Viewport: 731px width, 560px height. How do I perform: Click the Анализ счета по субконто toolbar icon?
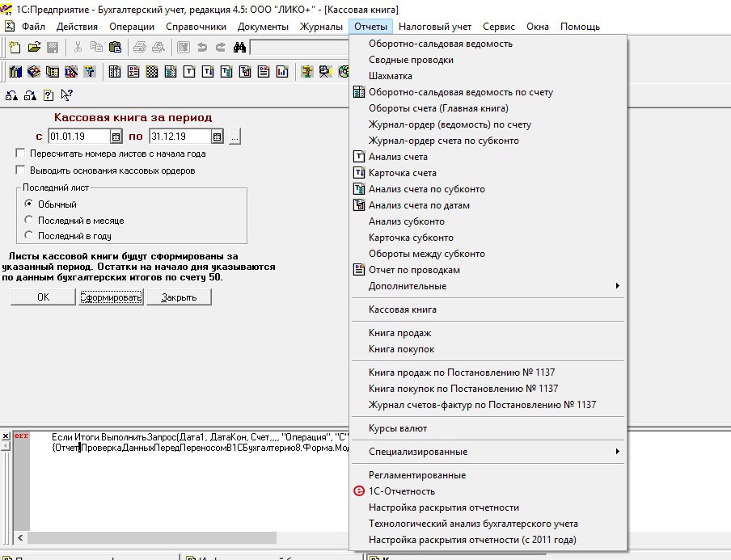point(226,72)
